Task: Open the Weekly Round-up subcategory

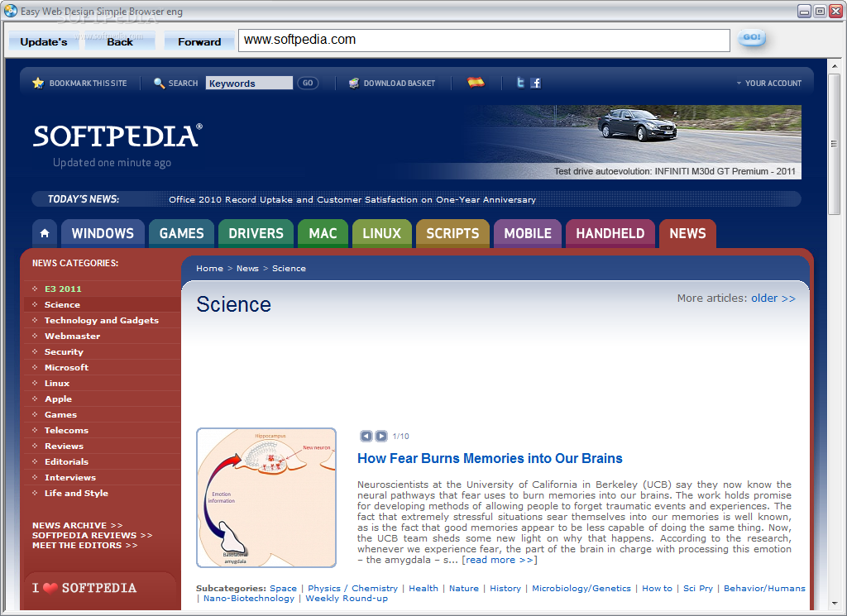Action: (x=347, y=598)
